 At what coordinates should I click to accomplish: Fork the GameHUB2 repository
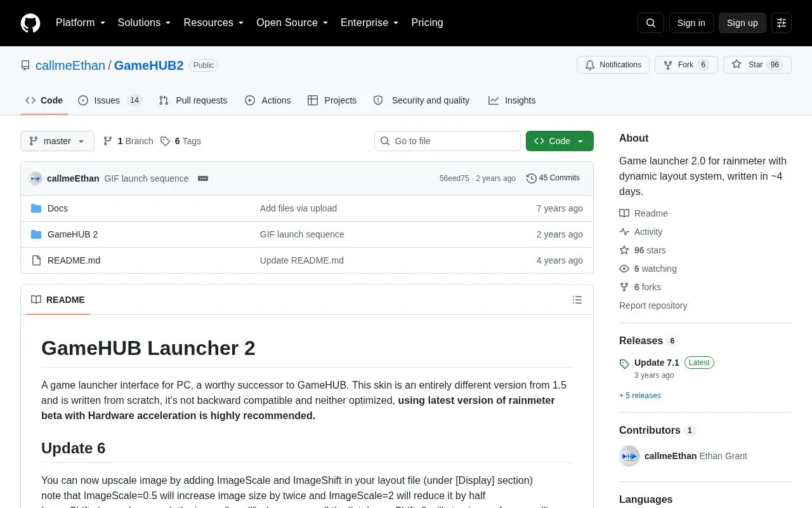tap(686, 65)
